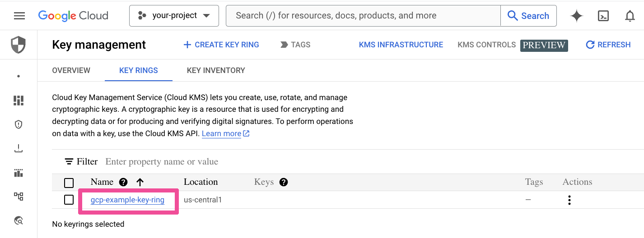Open KMS Controls preview

[x=513, y=45]
